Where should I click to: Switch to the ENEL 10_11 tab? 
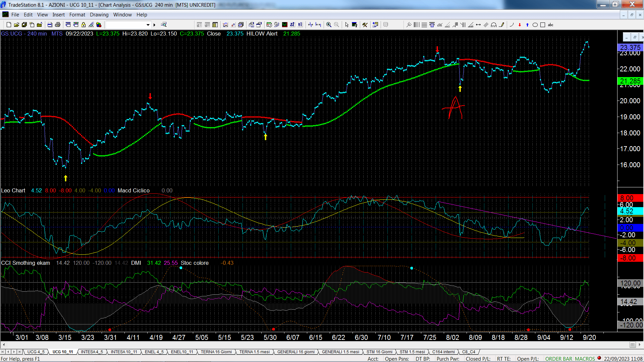182,352
